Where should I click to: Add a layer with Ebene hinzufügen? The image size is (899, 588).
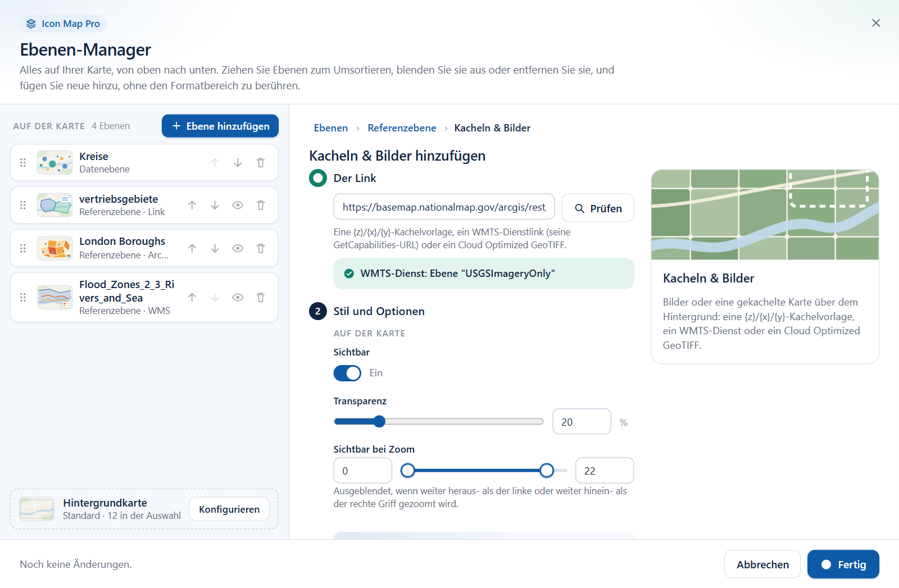pyautogui.click(x=220, y=126)
